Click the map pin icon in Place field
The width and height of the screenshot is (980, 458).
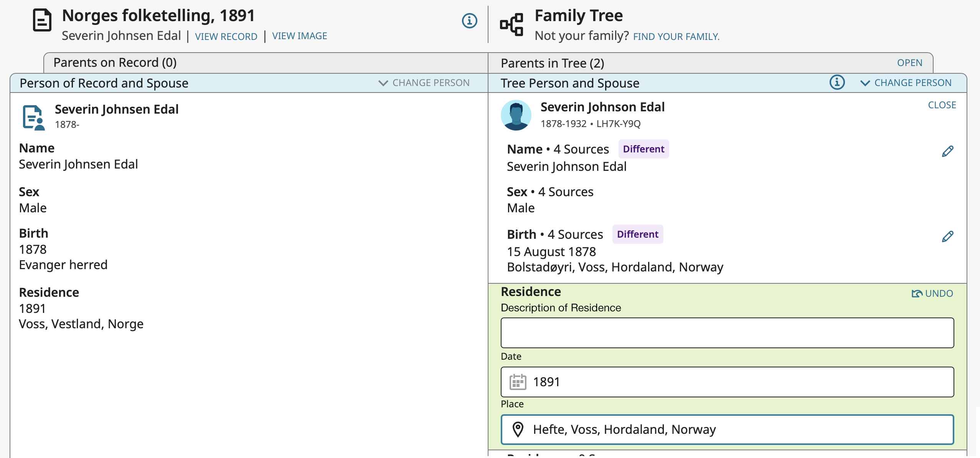click(518, 429)
